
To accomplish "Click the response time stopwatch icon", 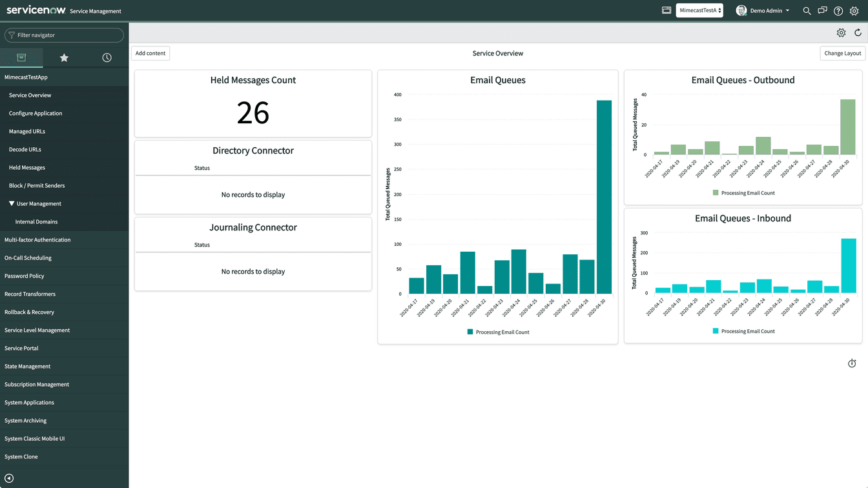I will pos(852,363).
